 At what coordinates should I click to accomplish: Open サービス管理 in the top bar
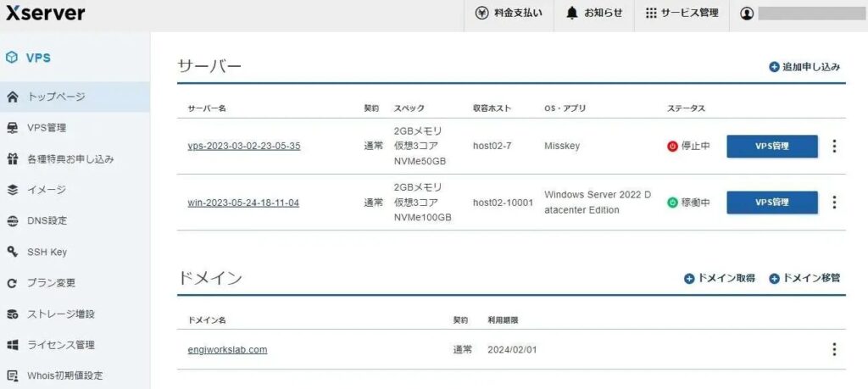(682, 14)
